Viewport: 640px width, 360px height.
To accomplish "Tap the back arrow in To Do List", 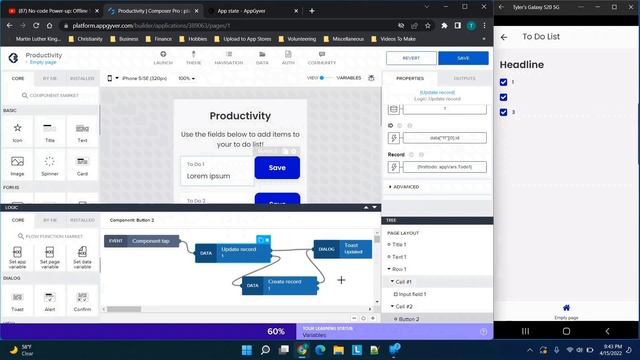I will pyautogui.click(x=504, y=37).
